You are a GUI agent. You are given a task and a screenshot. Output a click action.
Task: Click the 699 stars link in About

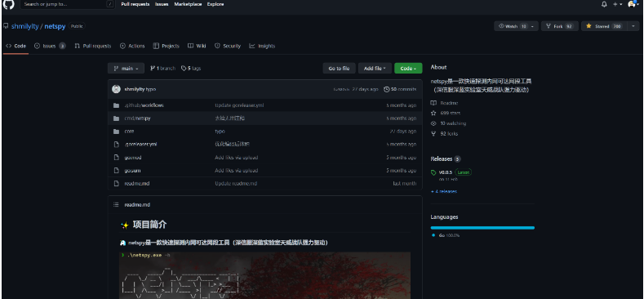click(446, 113)
